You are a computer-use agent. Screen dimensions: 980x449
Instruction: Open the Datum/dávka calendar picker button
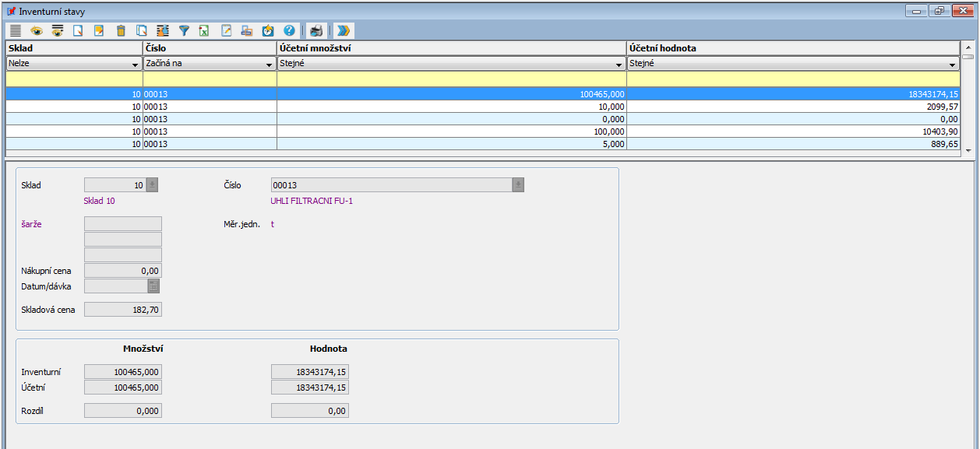[153, 286]
